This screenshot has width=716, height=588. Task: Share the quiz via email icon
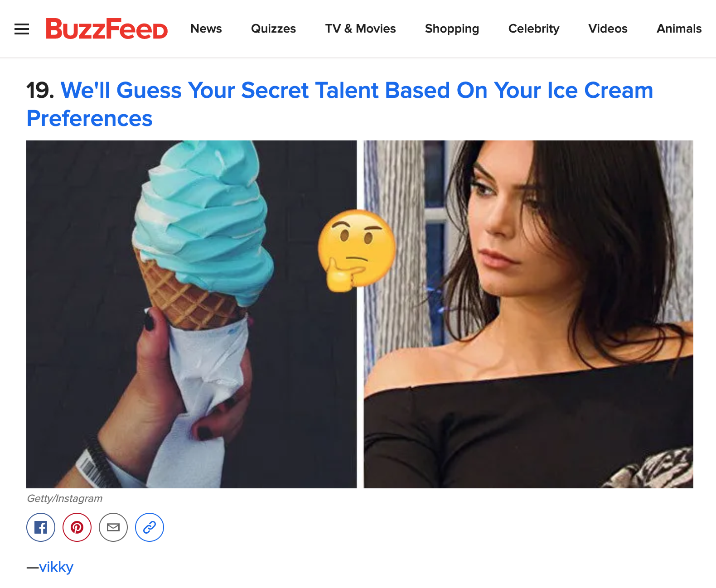(x=113, y=527)
